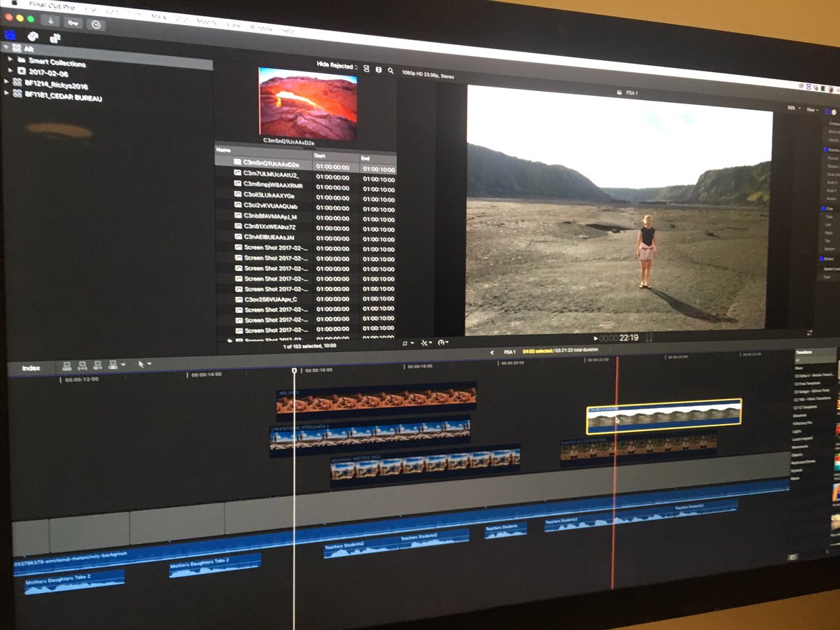
Task: Click the timeline history back arrow
Action: [x=492, y=352]
